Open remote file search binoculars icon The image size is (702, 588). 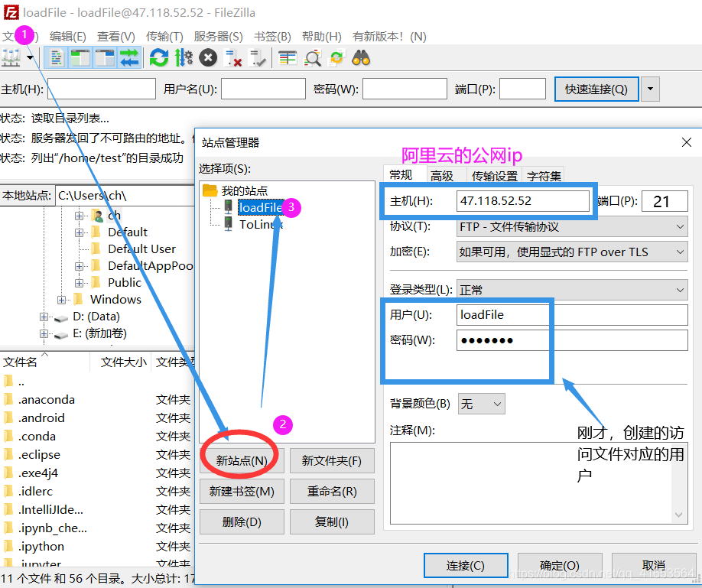click(361, 58)
